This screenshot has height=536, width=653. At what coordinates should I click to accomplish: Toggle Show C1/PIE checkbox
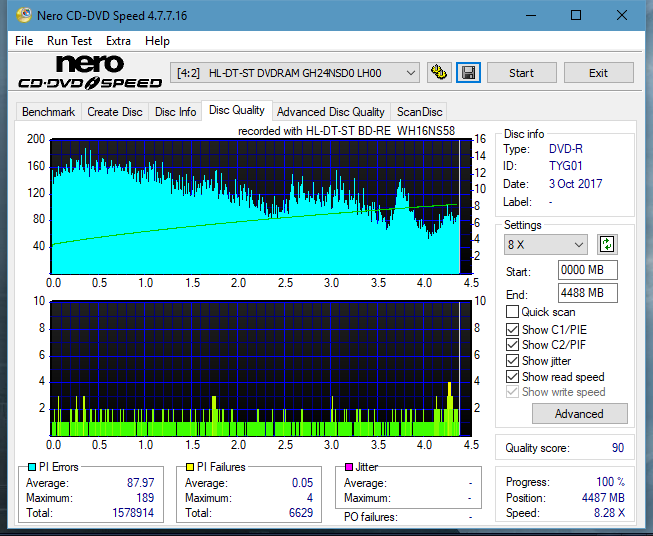click(512, 329)
